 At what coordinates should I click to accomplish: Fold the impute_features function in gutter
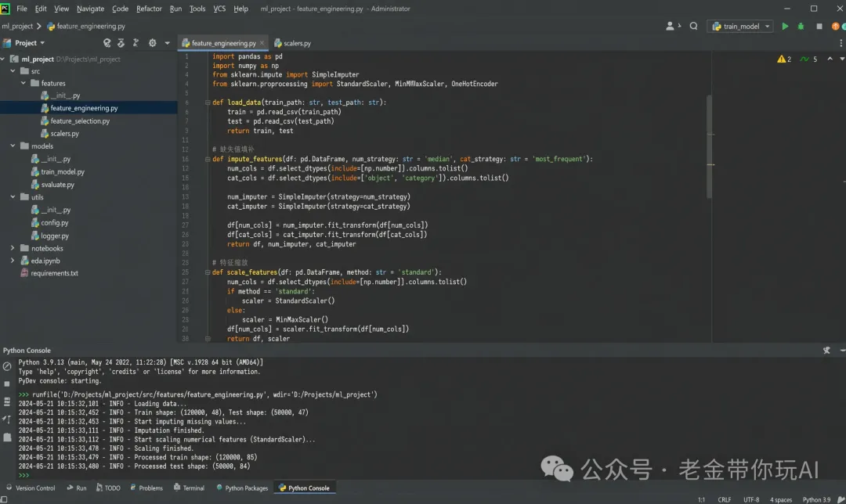click(x=208, y=159)
